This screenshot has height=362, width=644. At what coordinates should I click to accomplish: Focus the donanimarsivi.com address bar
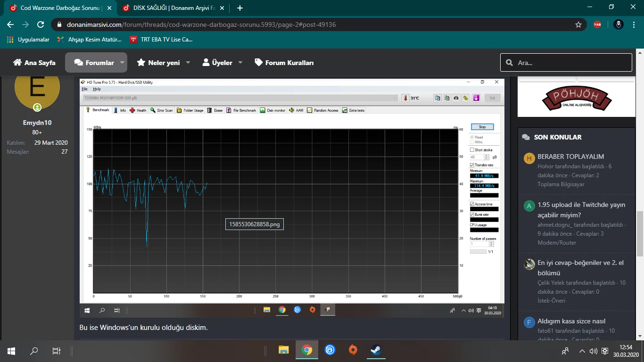point(311,25)
